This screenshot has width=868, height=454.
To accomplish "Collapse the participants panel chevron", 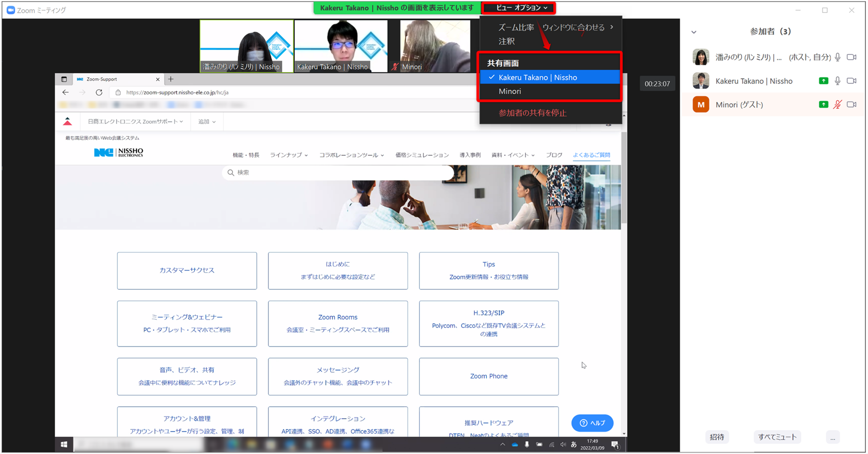I will (x=694, y=32).
